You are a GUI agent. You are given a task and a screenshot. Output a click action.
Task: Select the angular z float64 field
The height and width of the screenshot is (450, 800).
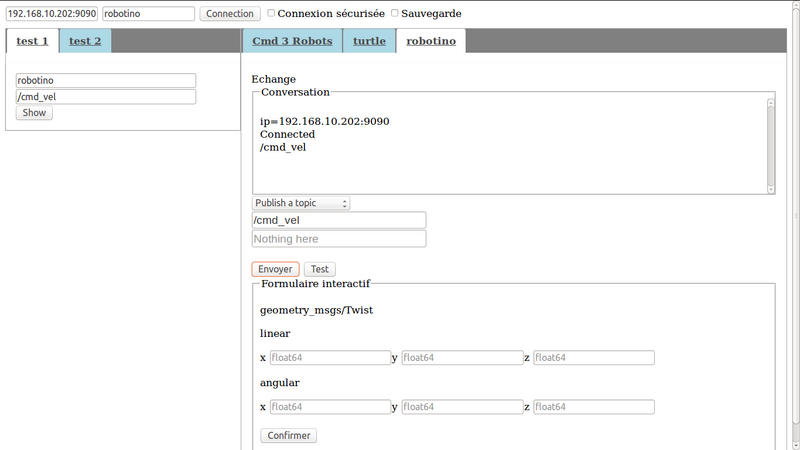(x=594, y=407)
